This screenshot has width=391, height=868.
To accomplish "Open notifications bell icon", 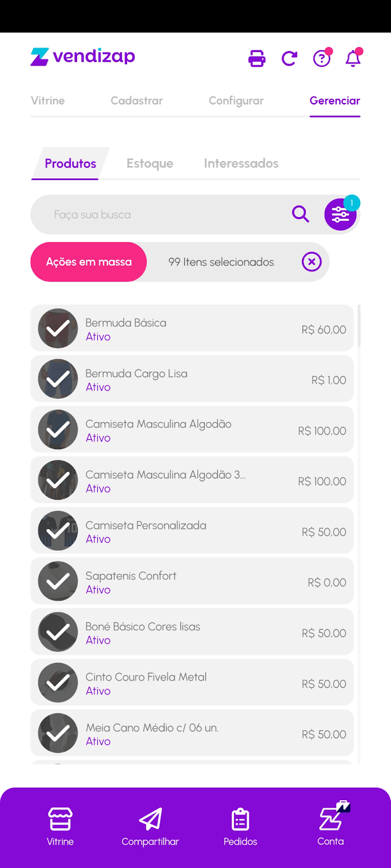I will click(353, 58).
